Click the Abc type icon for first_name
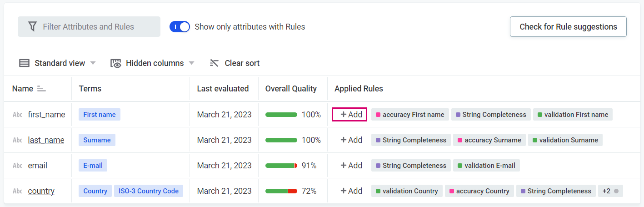Image resolution: width=644 pixels, height=207 pixels. 18,115
